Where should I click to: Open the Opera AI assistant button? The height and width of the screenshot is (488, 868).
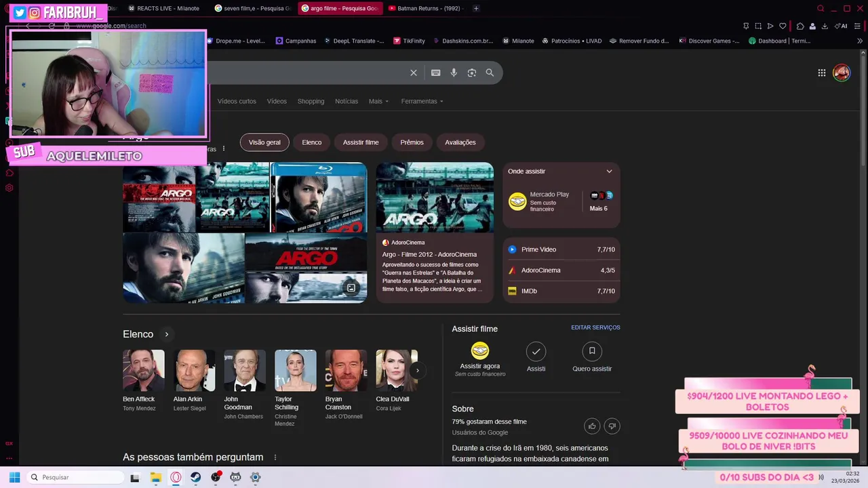[841, 26]
